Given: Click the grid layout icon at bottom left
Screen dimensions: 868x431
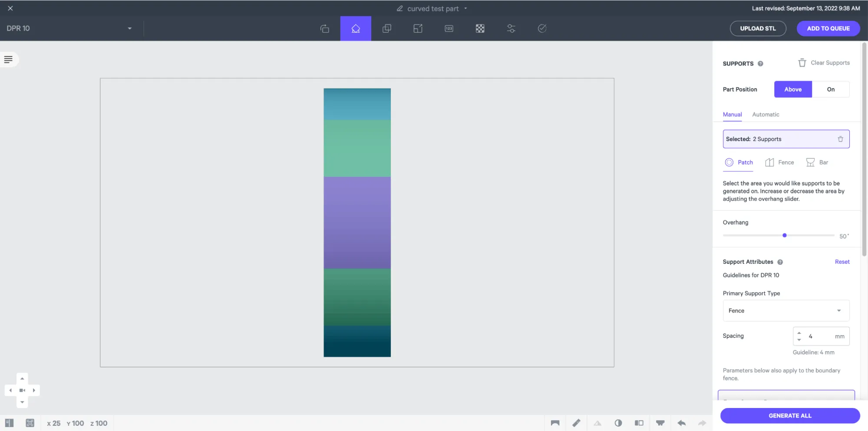Looking at the screenshot, I should [x=30, y=423].
